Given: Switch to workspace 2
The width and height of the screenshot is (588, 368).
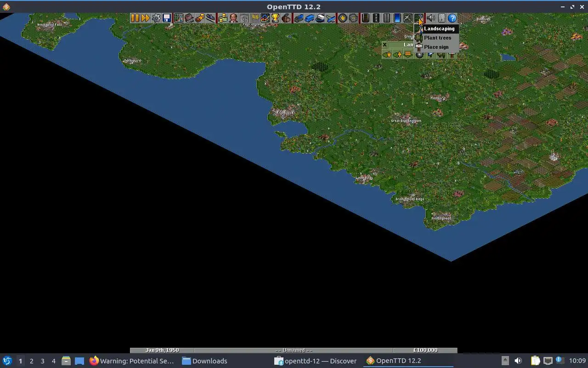Looking at the screenshot, I should [31, 361].
